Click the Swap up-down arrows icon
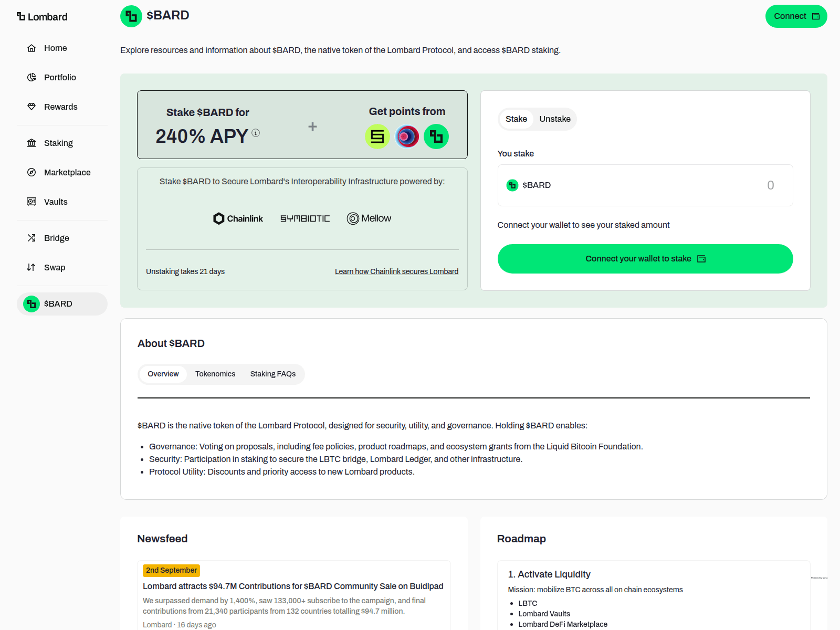The height and width of the screenshot is (630, 840). coord(31,267)
